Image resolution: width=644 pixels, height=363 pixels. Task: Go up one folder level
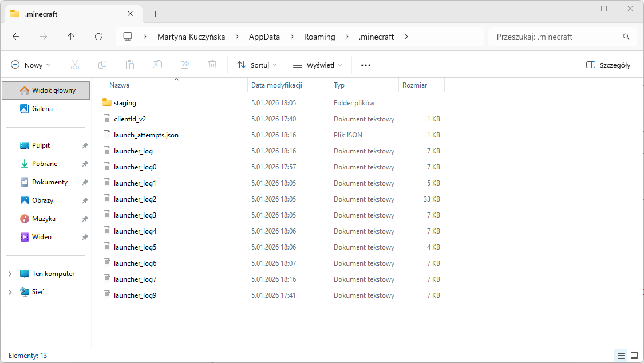point(71,37)
